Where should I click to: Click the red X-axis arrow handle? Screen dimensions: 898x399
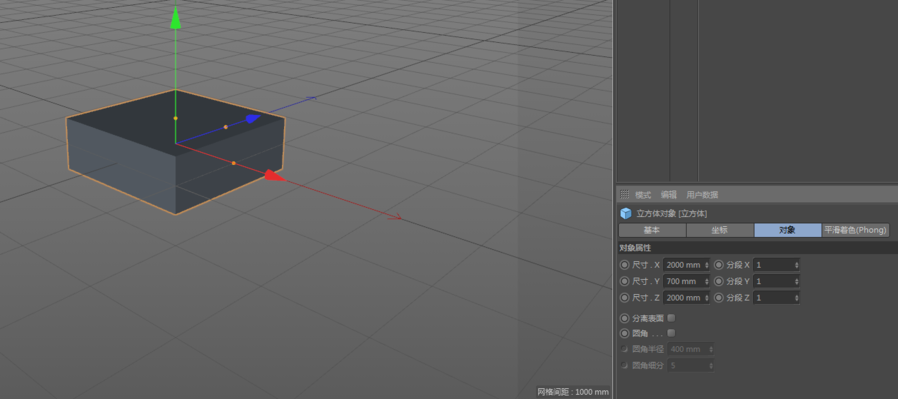274,176
